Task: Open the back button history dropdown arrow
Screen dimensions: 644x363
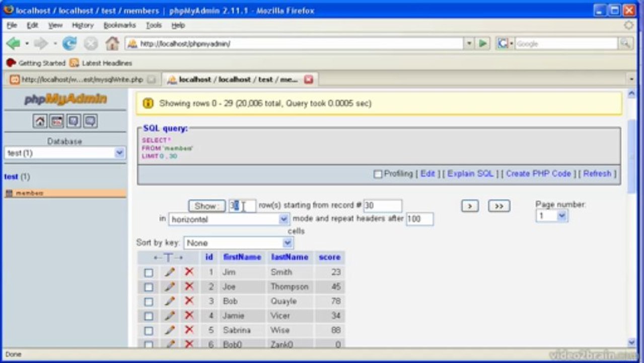Action: tap(27, 44)
